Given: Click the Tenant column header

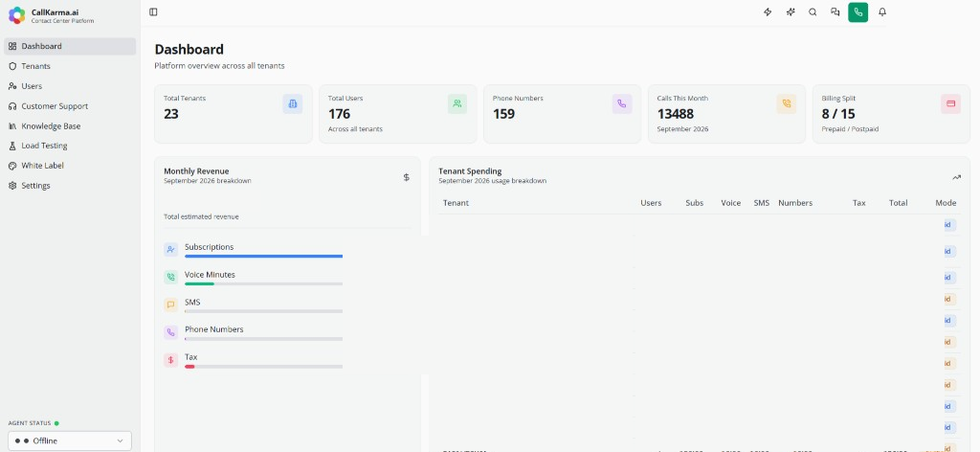Looking at the screenshot, I should coord(456,203).
